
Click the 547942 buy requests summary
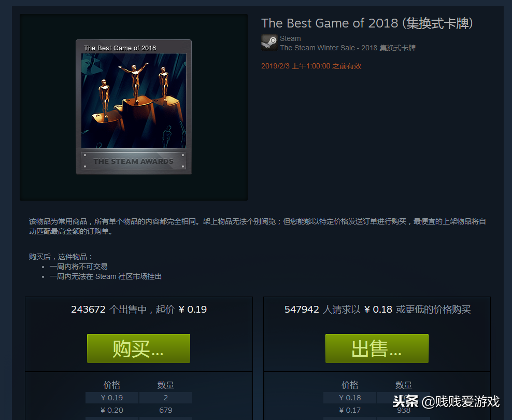click(x=377, y=309)
